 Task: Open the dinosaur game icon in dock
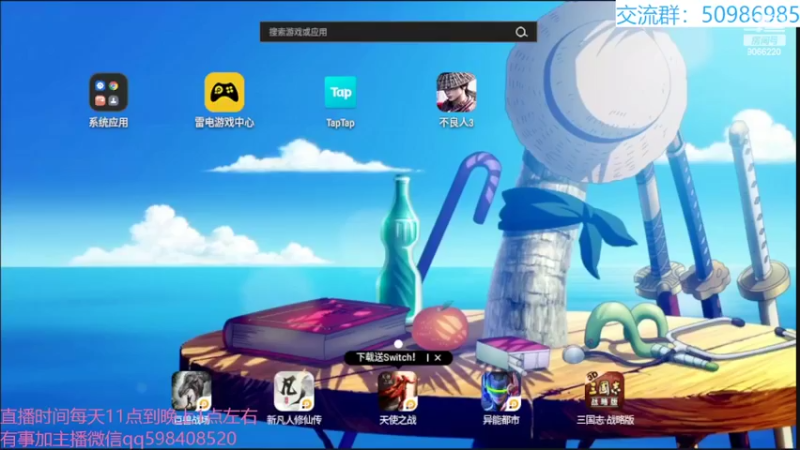click(191, 391)
